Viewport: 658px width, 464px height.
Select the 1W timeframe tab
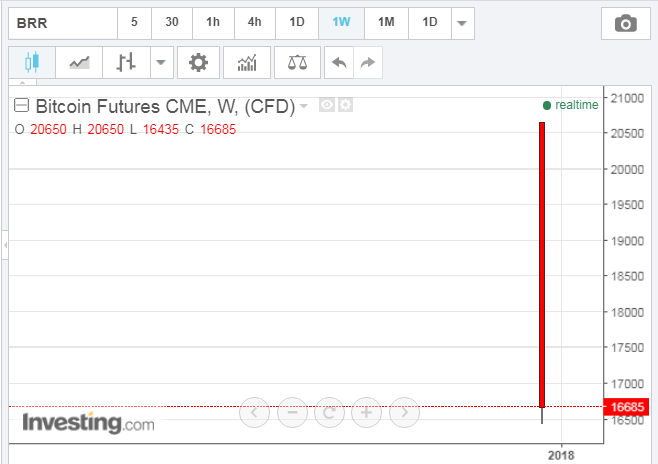(x=341, y=22)
